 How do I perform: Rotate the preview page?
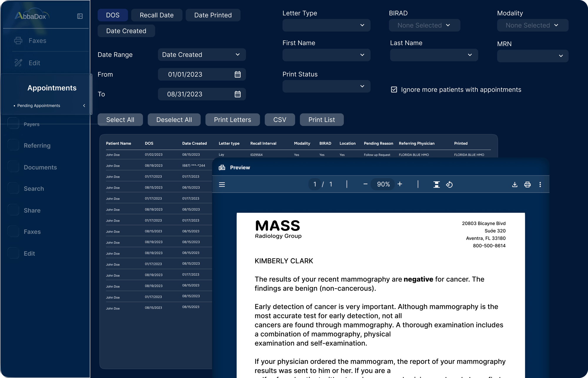(449, 185)
